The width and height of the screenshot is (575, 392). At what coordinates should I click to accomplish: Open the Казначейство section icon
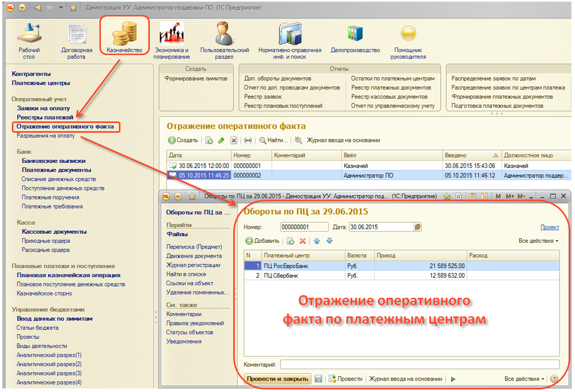point(124,35)
